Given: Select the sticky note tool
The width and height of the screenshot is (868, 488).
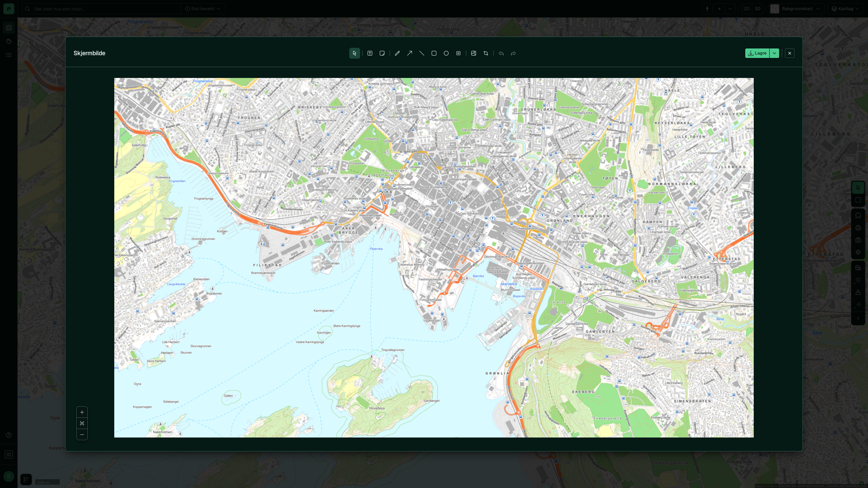Looking at the screenshot, I should pos(382,53).
